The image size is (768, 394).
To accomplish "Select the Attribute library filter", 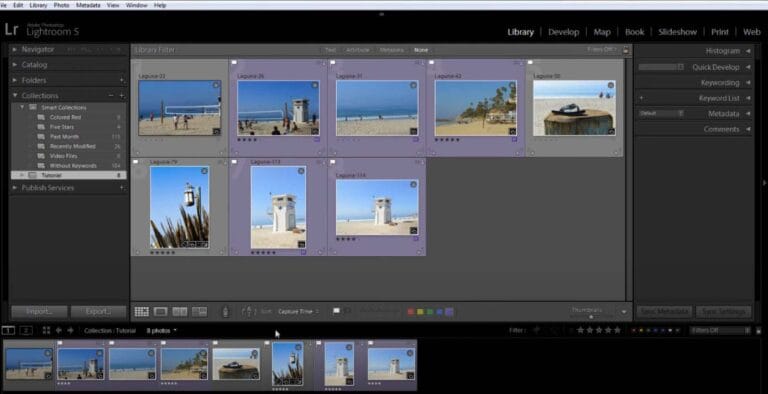I will coord(358,50).
